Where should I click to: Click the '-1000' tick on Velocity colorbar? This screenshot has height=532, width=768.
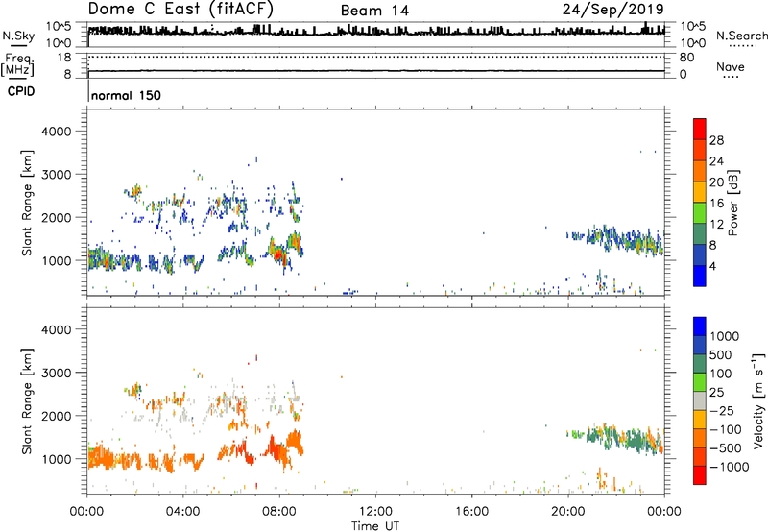[729, 467]
